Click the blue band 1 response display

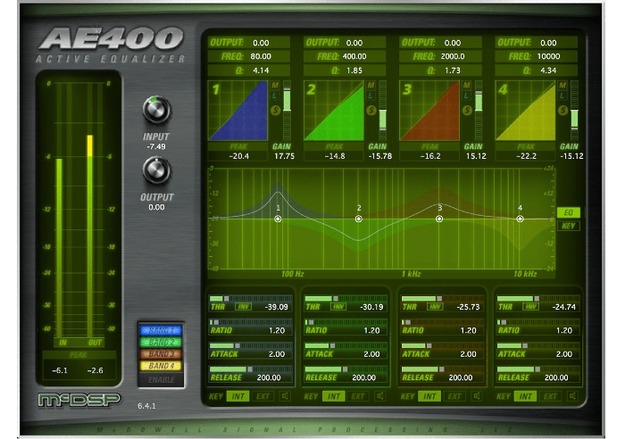[238, 110]
